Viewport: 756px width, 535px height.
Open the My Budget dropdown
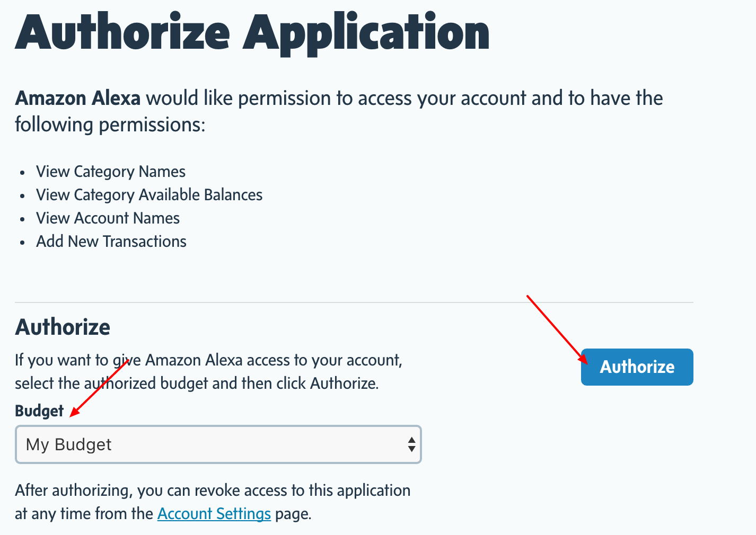point(218,444)
